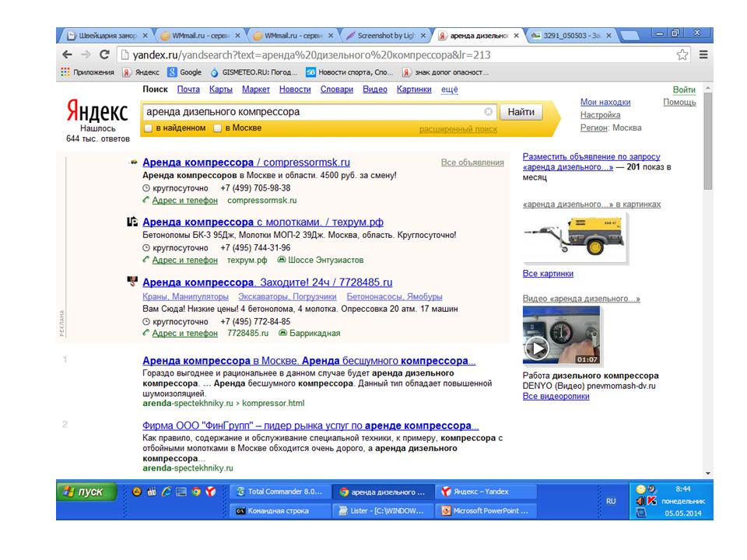
Task: Open Маркет in Yandex services menu
Action: pyautogui.click(x=256, y=89)
